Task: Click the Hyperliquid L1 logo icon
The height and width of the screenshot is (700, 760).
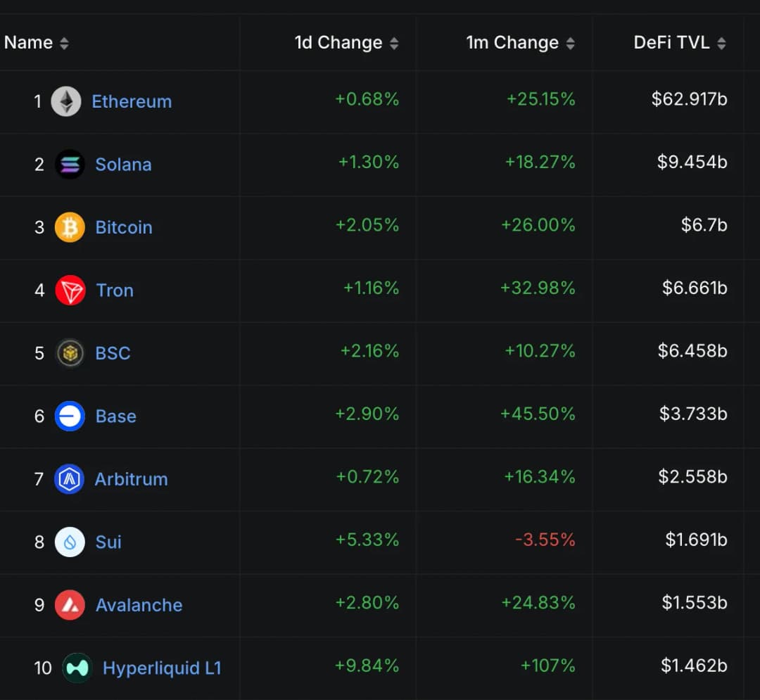Action: click(x=77, y=668)
